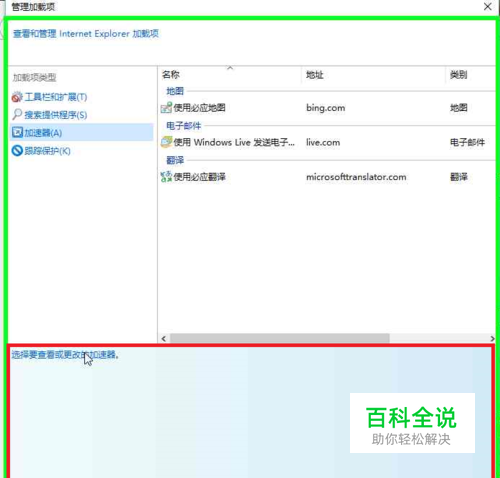Viewport: 500px width, 478px height.
Task: Select the 使用 Windows Live 发送电子 row
Action: 327,142
